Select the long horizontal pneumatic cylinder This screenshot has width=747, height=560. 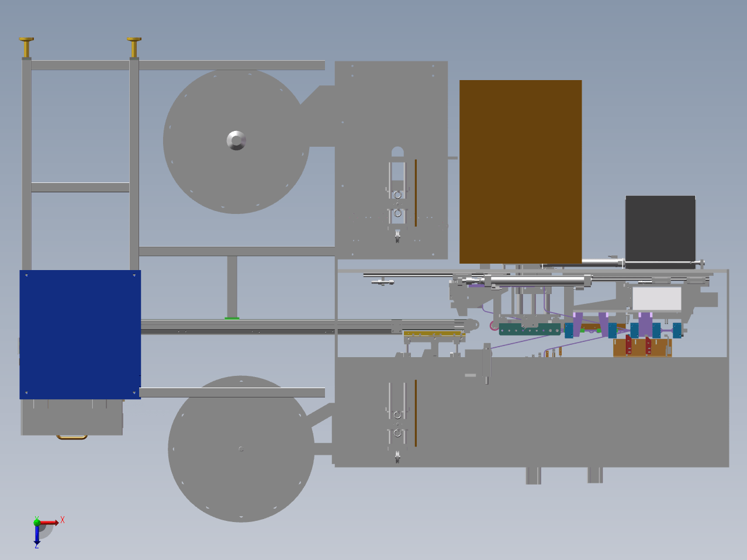(x=538, y=281)
